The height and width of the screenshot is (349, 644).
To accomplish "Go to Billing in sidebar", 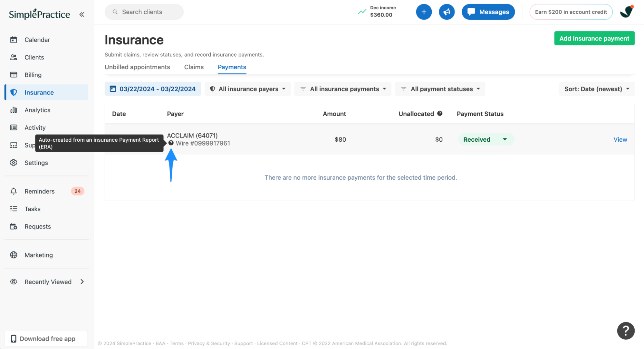I will point(33,75).
